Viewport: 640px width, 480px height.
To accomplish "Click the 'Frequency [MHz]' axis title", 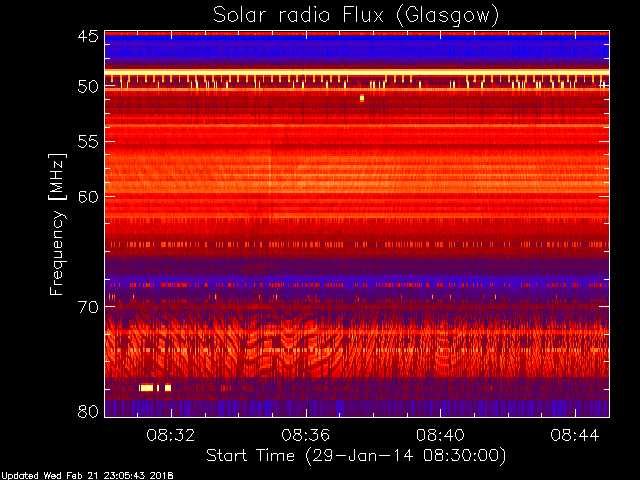I will point(57,224).
